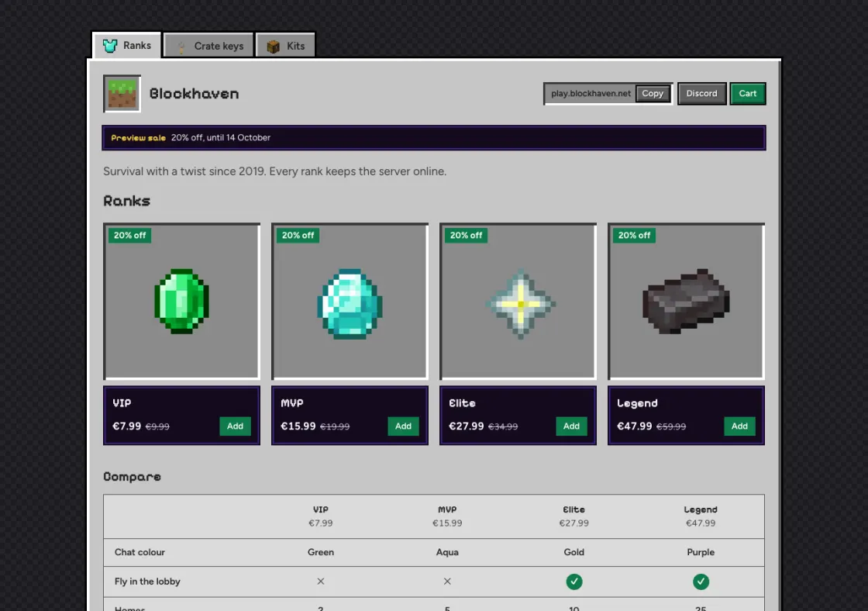Open the Ranks tab
Viewport: 868px width, 611px height.
pyautogui.click(x=127, y=46)
